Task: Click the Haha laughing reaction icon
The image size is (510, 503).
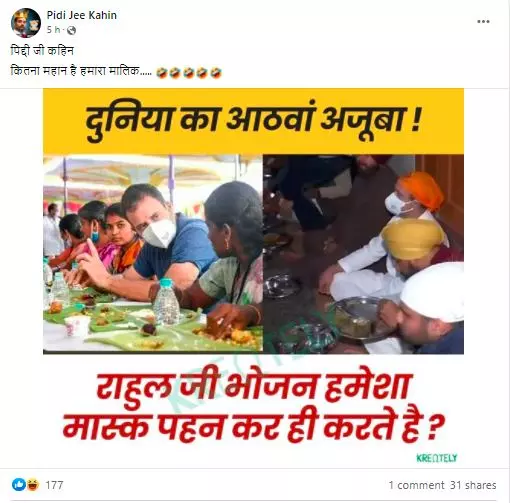Action: 32,485
